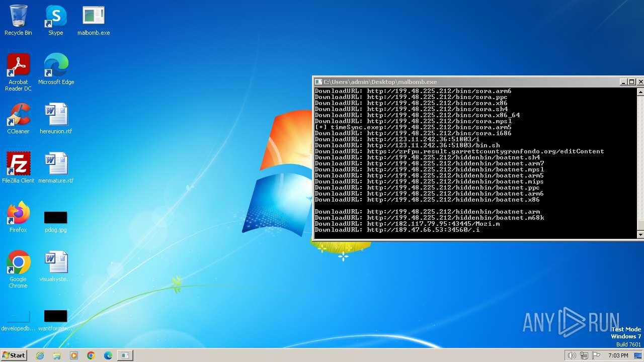Screen dimensions: 644x362
Task: Open the Acrobat Reader DC shortcut
Action: tap(18, 72)
